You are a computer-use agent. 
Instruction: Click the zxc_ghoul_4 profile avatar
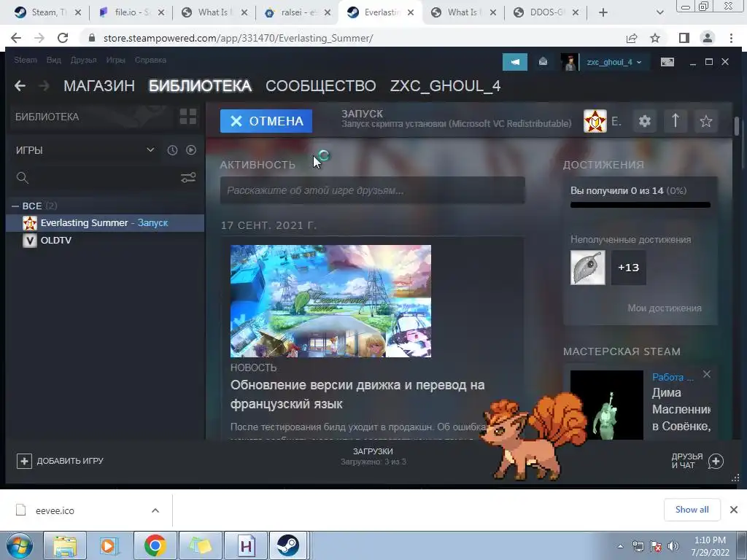569,62
